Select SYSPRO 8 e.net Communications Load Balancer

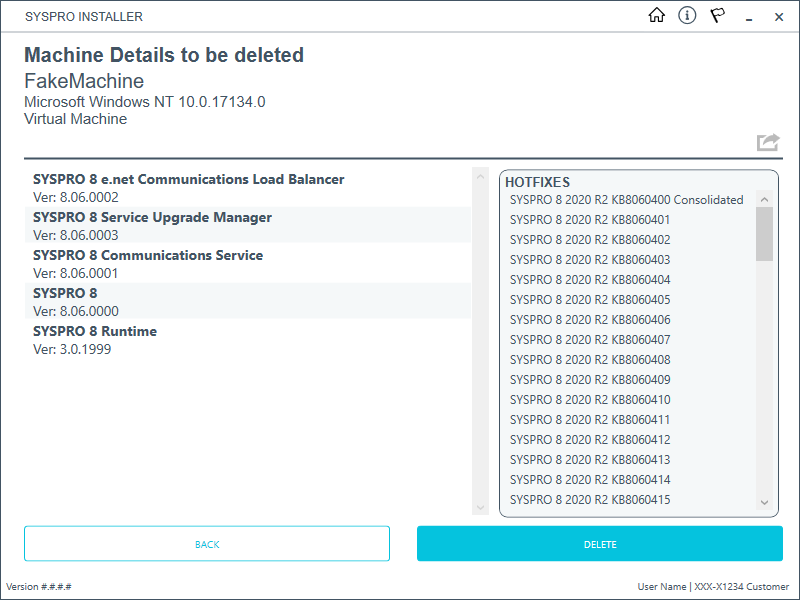(188, 180)
